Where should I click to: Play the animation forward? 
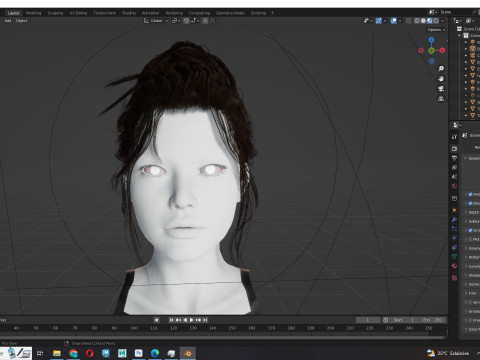(x=192, y=320)
